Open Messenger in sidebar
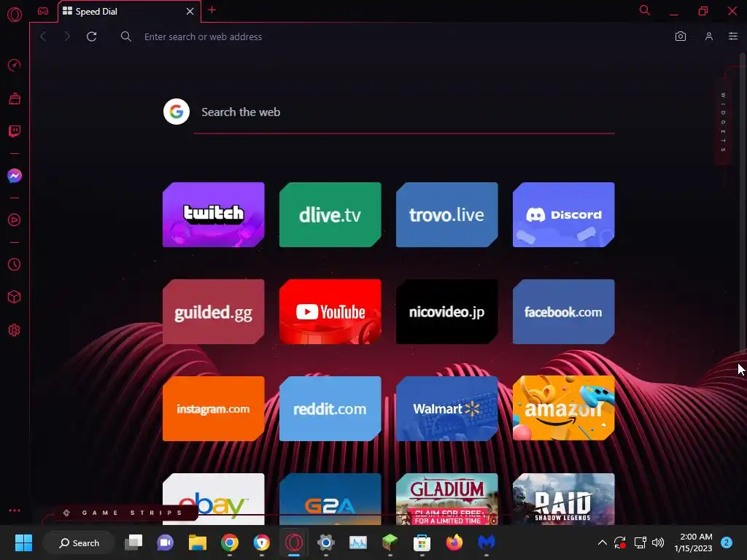The image size is (747, 560). [15, 176]
